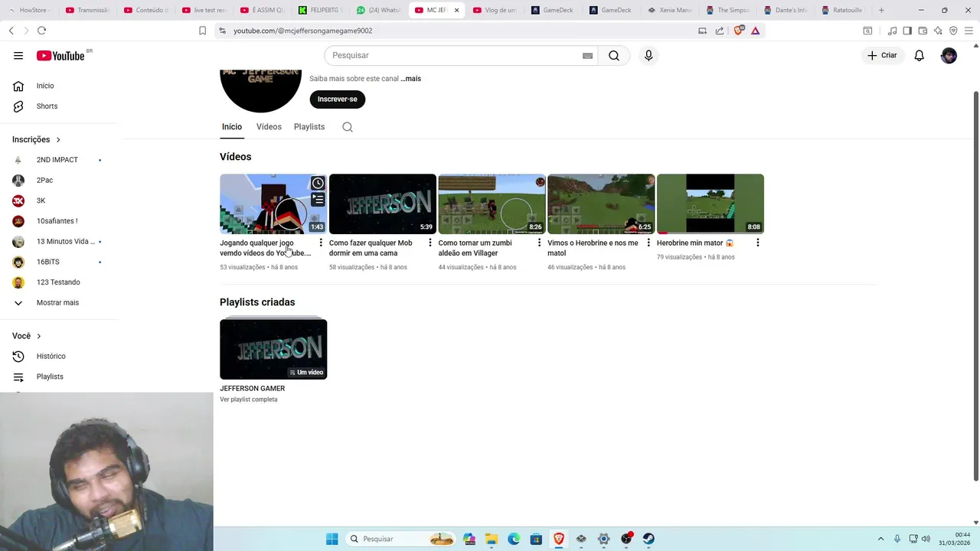980x551 pixels.
Task: Open options for 'Como tornar um zumbi' video
Action: [x=539, y=243]
